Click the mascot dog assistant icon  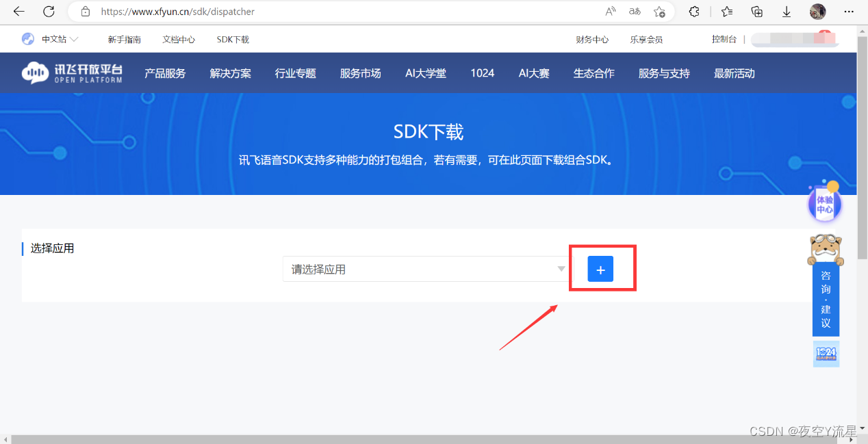tap(826, 250)
